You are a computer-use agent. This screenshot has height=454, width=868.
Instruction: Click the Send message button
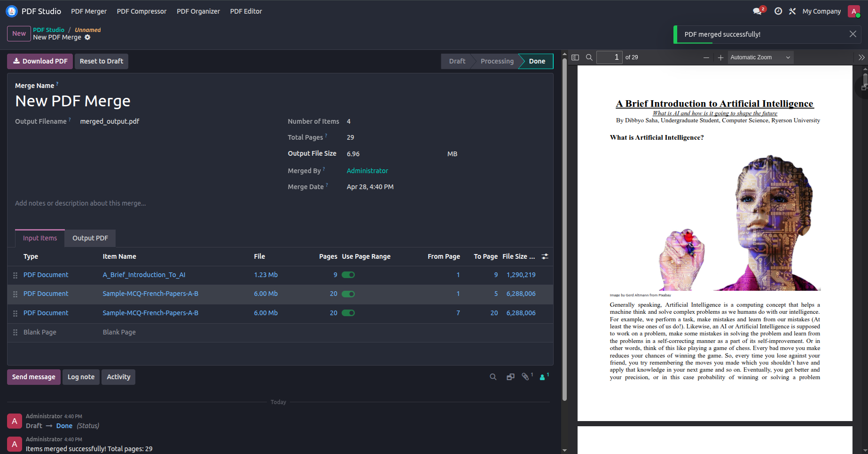(x=34, y=377)
